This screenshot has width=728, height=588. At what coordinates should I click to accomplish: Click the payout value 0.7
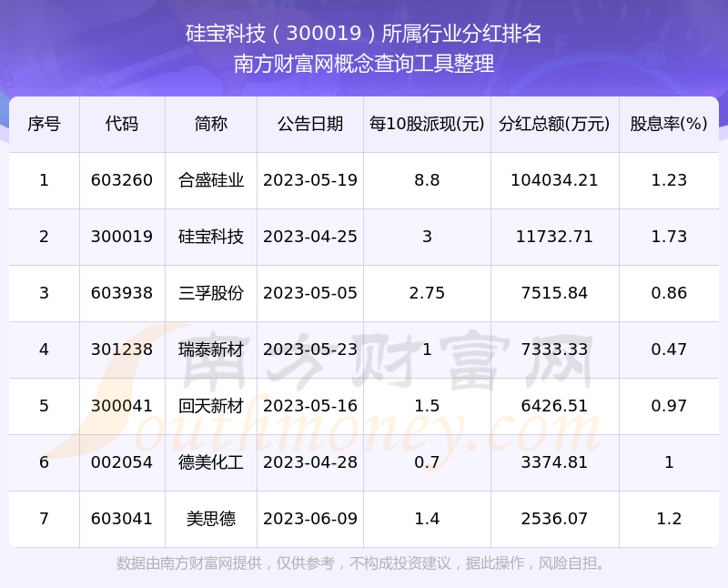427,462
